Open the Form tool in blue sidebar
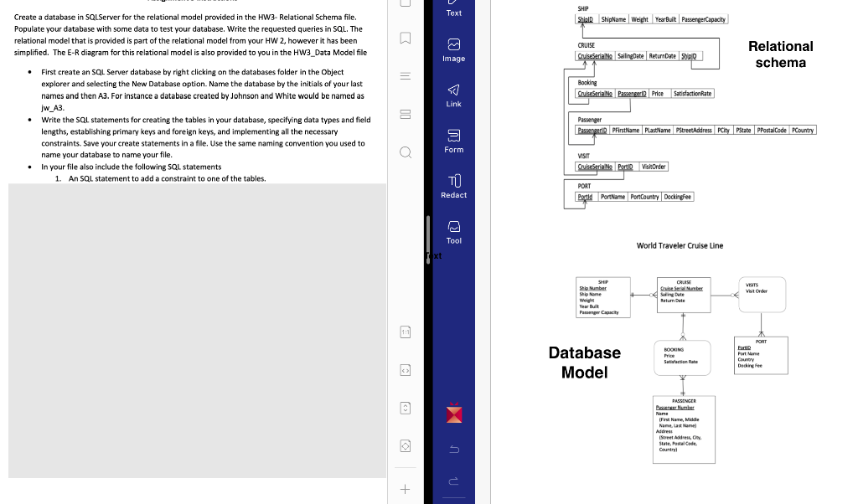The width and height of the screenshot is (858, 504). tap(453, 141)
